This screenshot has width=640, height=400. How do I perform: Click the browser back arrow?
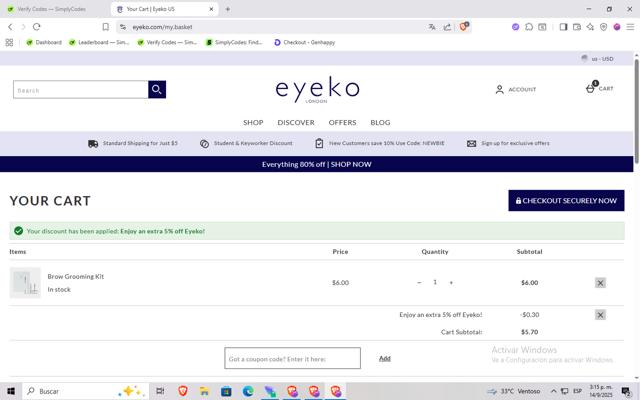pos(10,27)
